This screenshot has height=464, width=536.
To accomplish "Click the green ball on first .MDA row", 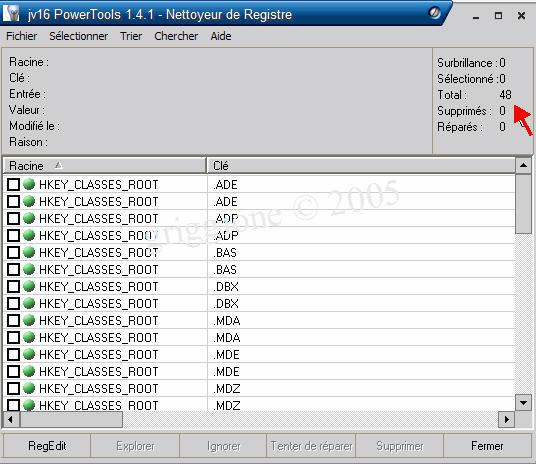I will point(29,320).
